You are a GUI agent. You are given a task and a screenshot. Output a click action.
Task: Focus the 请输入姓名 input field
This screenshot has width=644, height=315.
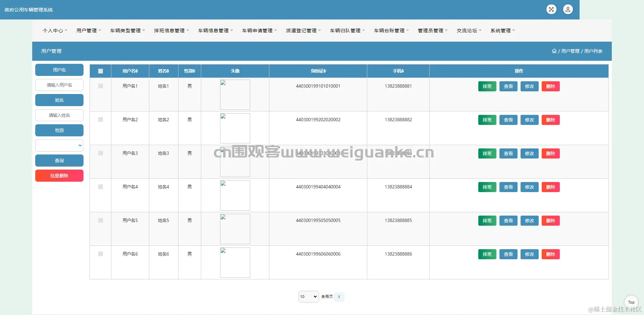click(59, 115)
